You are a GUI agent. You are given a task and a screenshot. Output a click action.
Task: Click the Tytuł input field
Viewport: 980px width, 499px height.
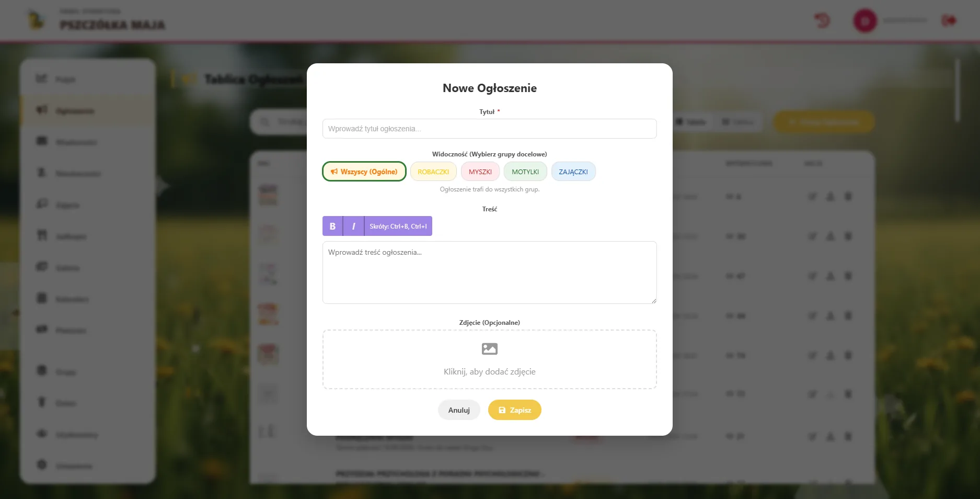pos(489,129)
